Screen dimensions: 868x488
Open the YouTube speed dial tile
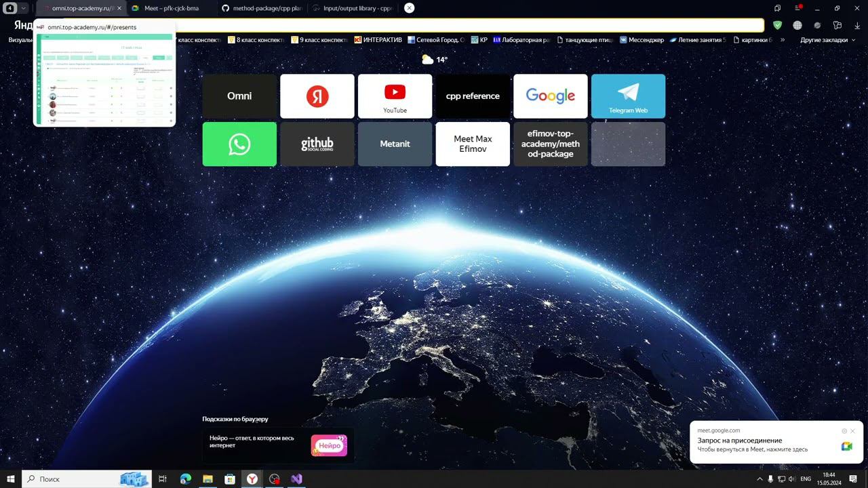pos(395,96)
